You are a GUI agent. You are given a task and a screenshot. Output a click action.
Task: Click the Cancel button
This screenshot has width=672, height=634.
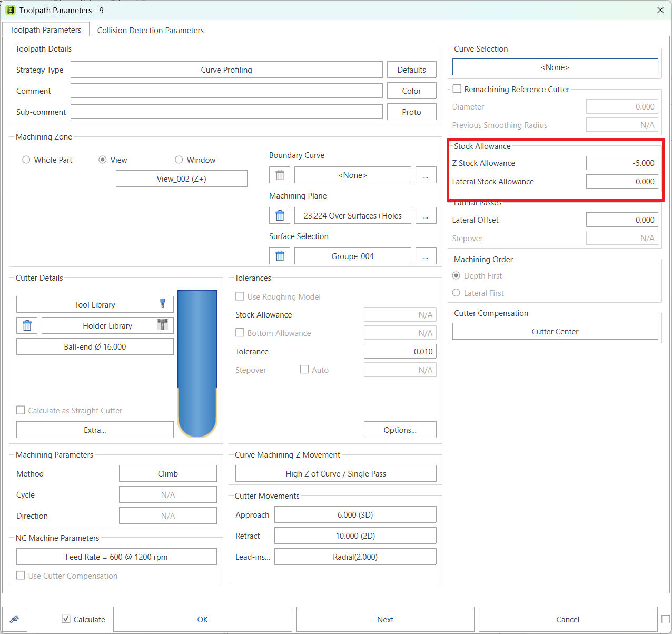click(x=568, y=619)
